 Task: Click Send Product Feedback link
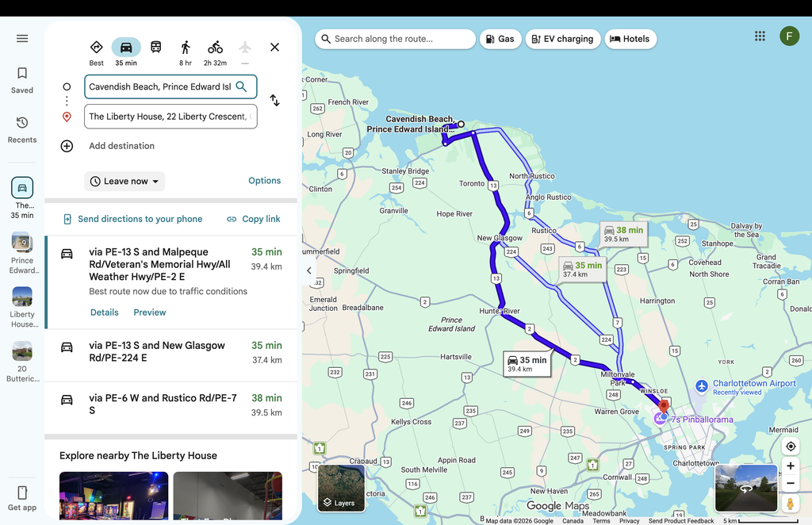pos(681,521)
